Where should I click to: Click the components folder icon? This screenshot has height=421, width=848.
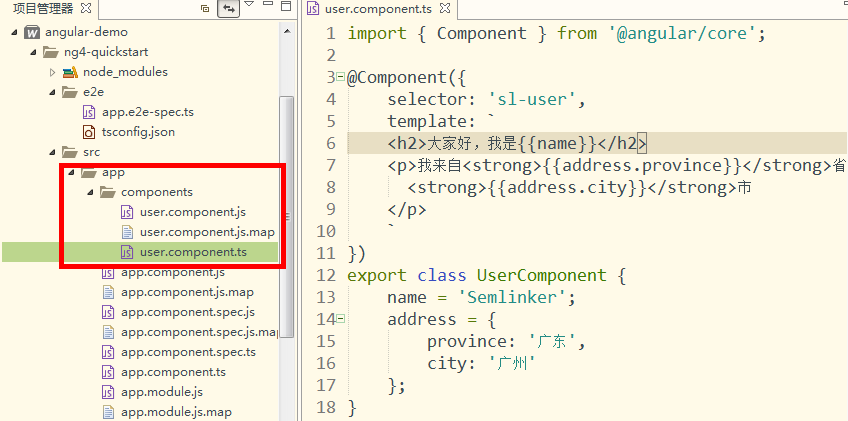point(108,192)
